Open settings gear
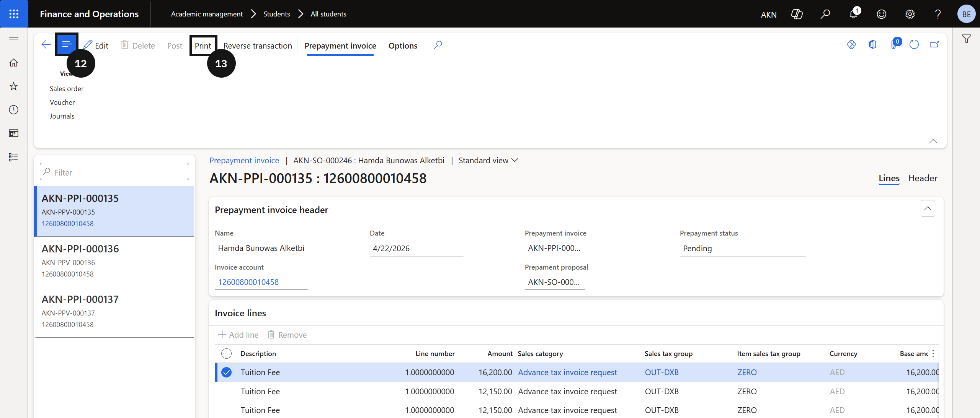Screen dimensions: 980x418 click(910, 14)
